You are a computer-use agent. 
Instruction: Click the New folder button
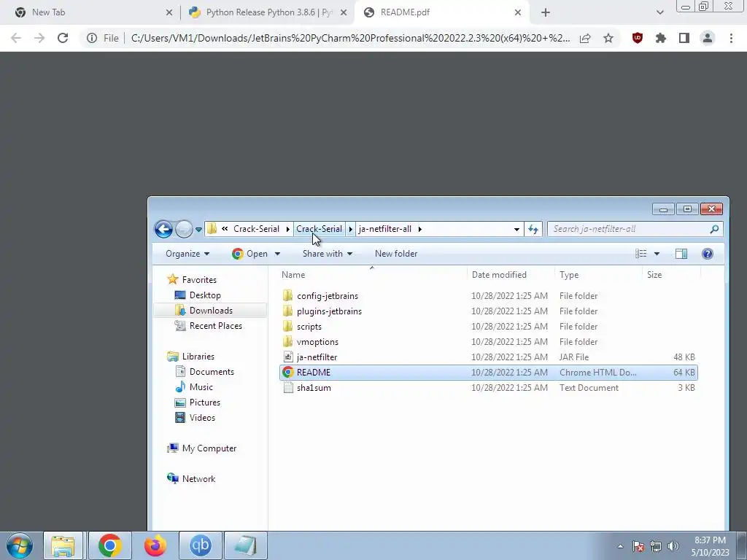point(396,254)
